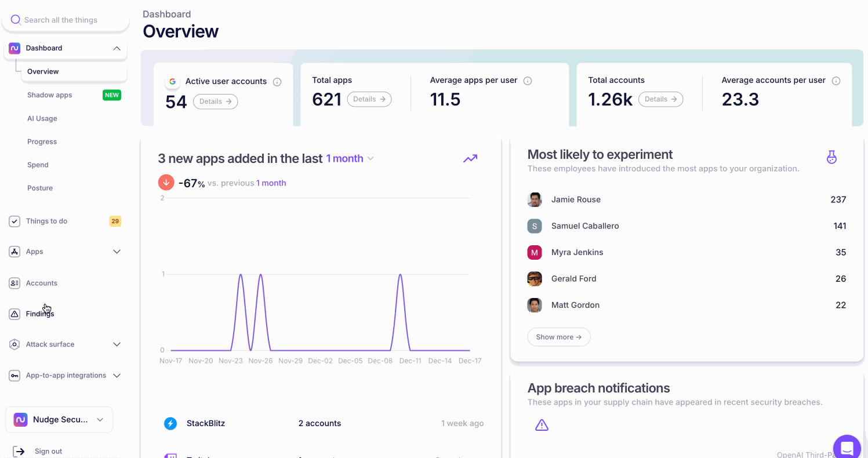Click Jamie Rouse's avatar photo
Screen dimensions: 868x458
pos(535,199)
